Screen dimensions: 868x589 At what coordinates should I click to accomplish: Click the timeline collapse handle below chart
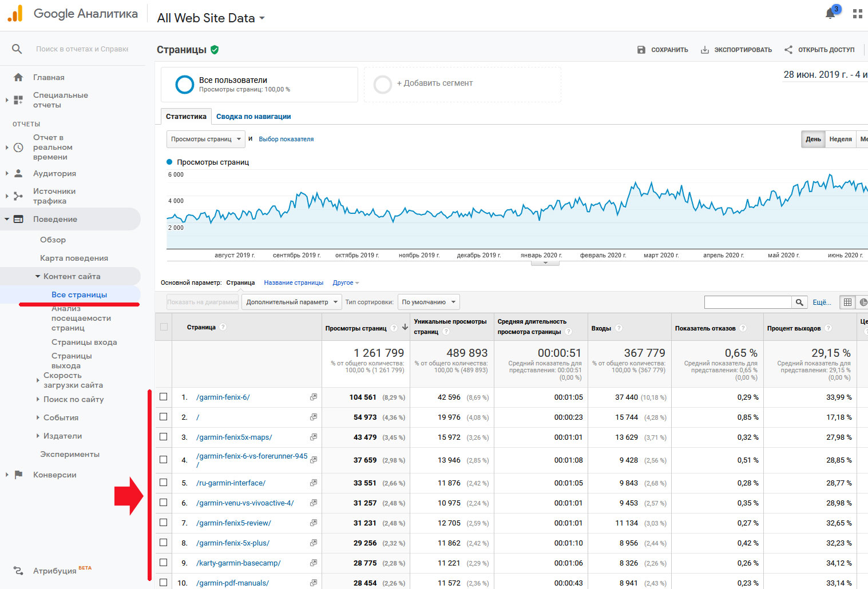pos(545,263)
